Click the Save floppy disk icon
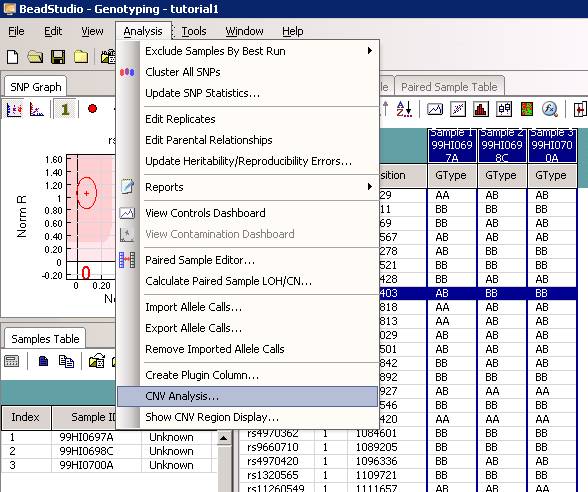 pyautogui.click(x=58, y=57)
